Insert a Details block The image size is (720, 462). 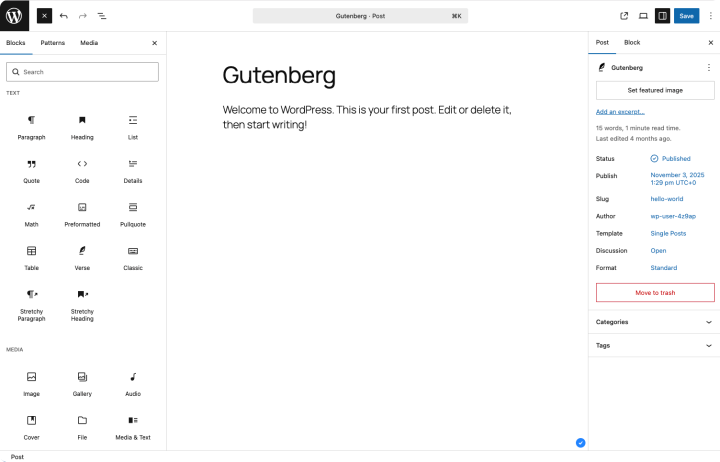(x=133, y=171)
